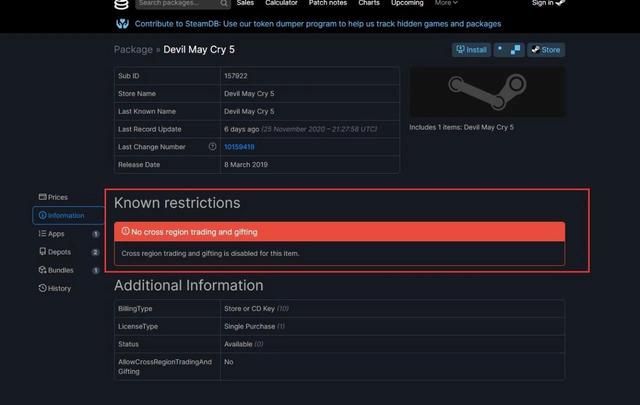Open the SteamDB logo home link
The image size is (640, 405).
click(x=121, y=4)
